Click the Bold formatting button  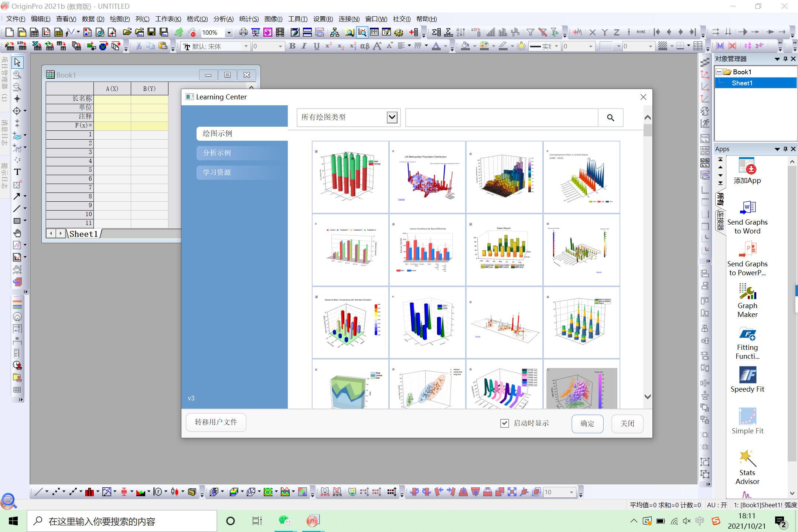[x=292, y=46]
